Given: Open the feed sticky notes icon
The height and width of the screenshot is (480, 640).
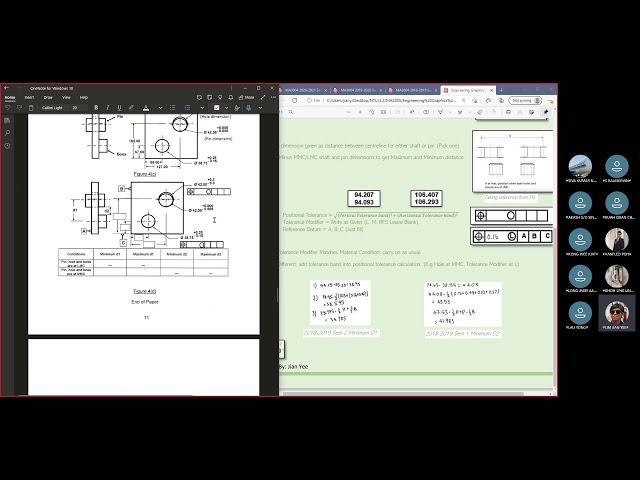Looking at the screenshot, I should point(209,98).
